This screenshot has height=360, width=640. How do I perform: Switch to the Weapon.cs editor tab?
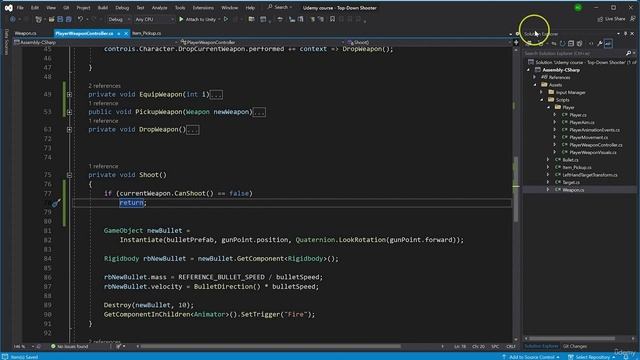pyautogui.click(x=26, y=33)
